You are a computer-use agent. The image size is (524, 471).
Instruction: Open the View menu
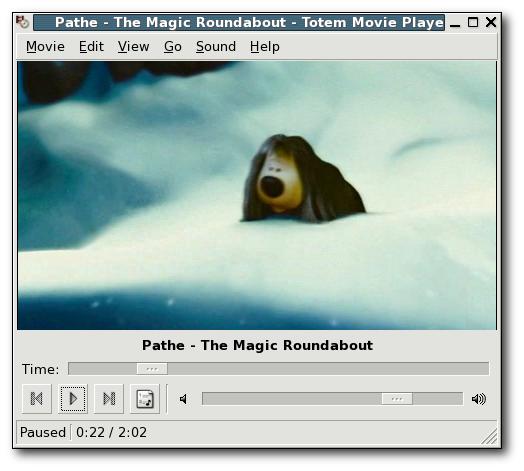coord(133,46)
